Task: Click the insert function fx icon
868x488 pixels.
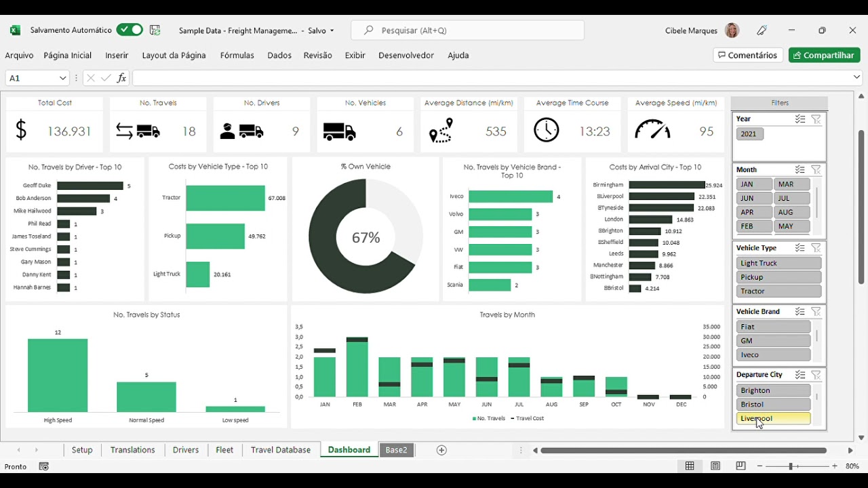Action: 121,78
